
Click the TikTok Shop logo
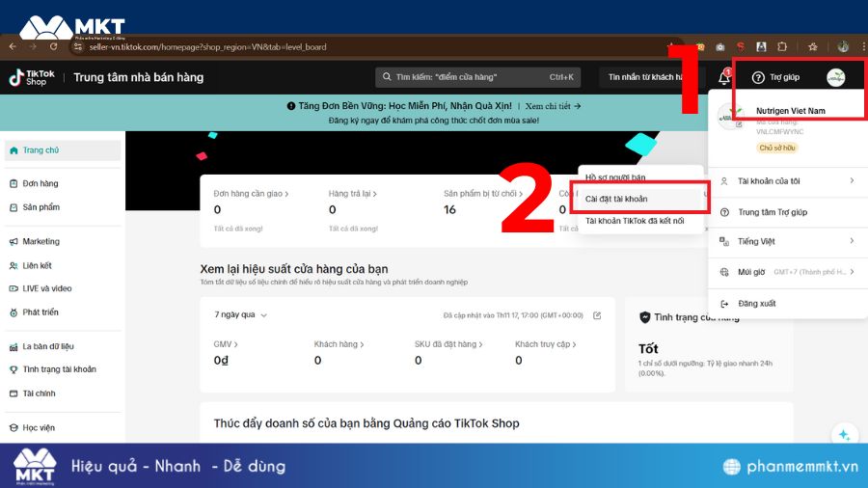(x=28, y=77)
